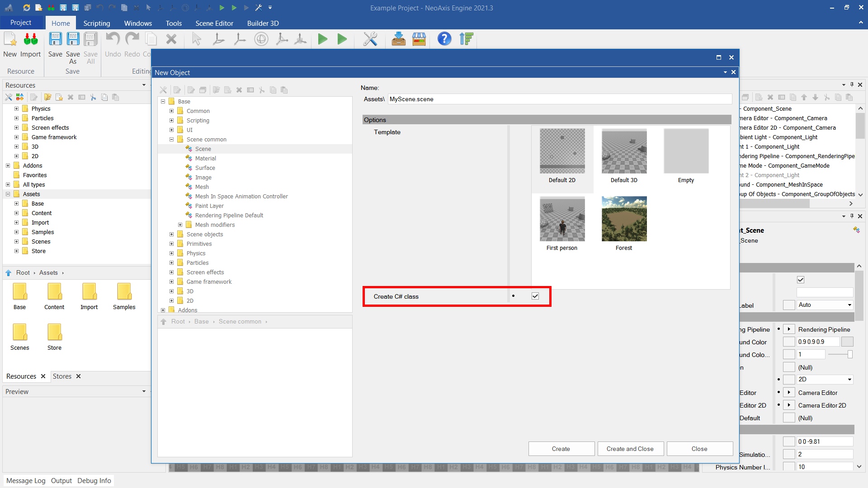Click the Create and Close button
This screenshot has width=868, height=488.
[630, 449]
